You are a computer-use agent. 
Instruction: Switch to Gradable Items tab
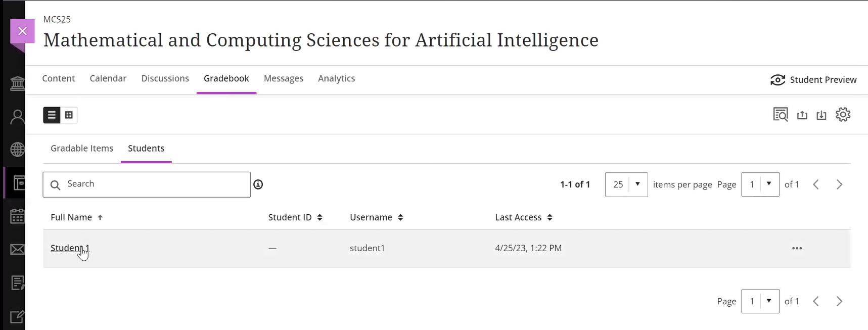point(82,148)
